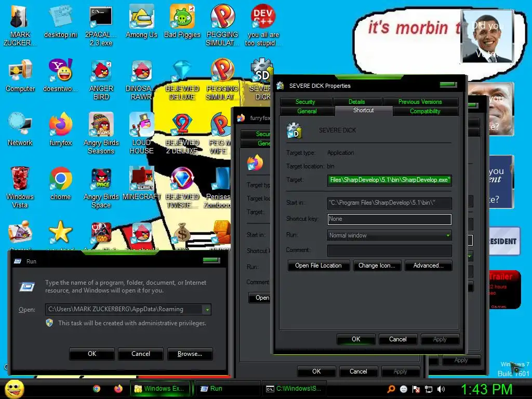Open the furryfox desktop icon
Image resolution: width=532 pixels, height=399 pixels.
[60, 129]
